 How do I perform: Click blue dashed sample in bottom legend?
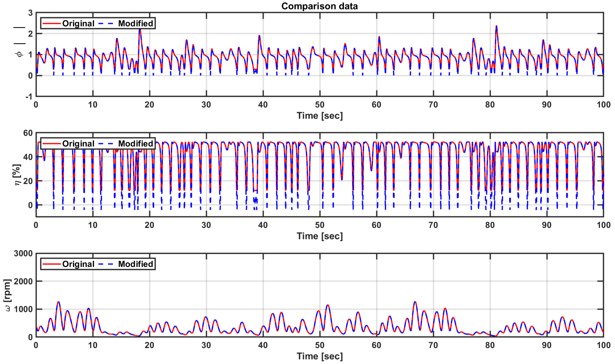click(x=106, y=264)
